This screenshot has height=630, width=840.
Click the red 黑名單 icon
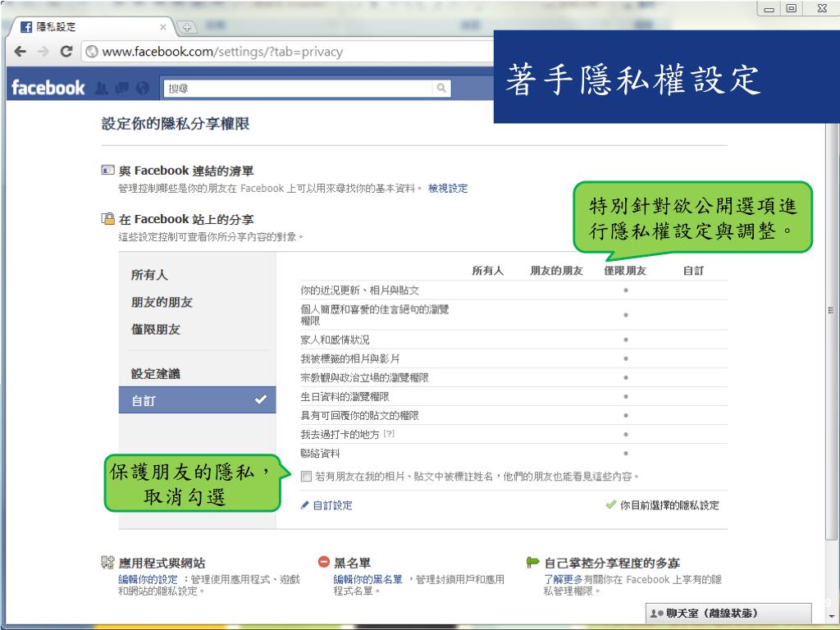[323, 562]
